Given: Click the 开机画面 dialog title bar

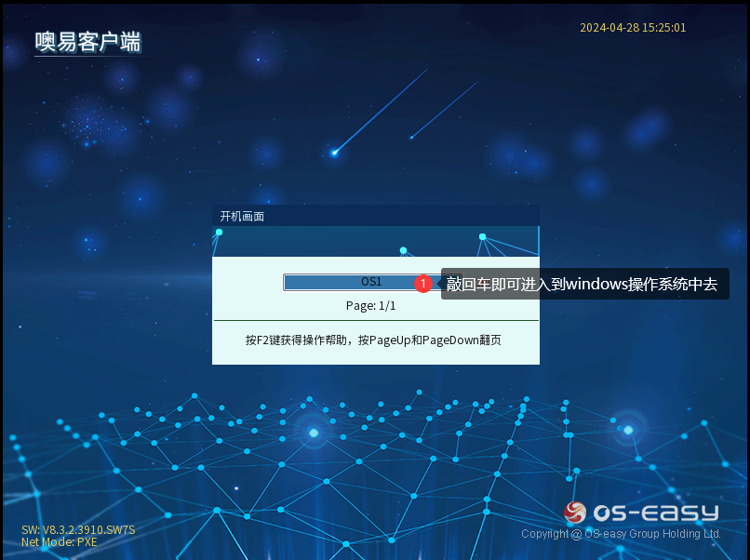Looking at the screenshot, I should click(375, 216).
